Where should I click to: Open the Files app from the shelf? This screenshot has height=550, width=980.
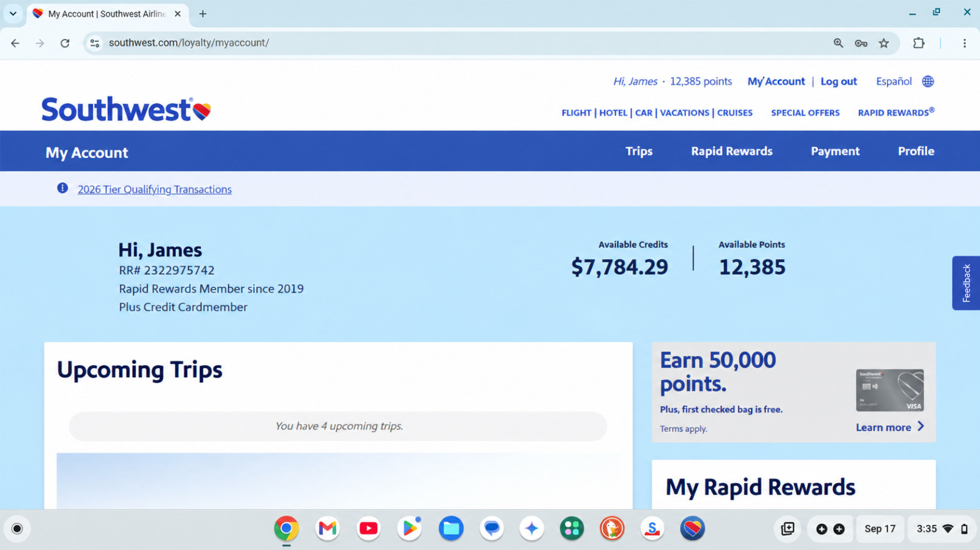click(x=451, y=529)
